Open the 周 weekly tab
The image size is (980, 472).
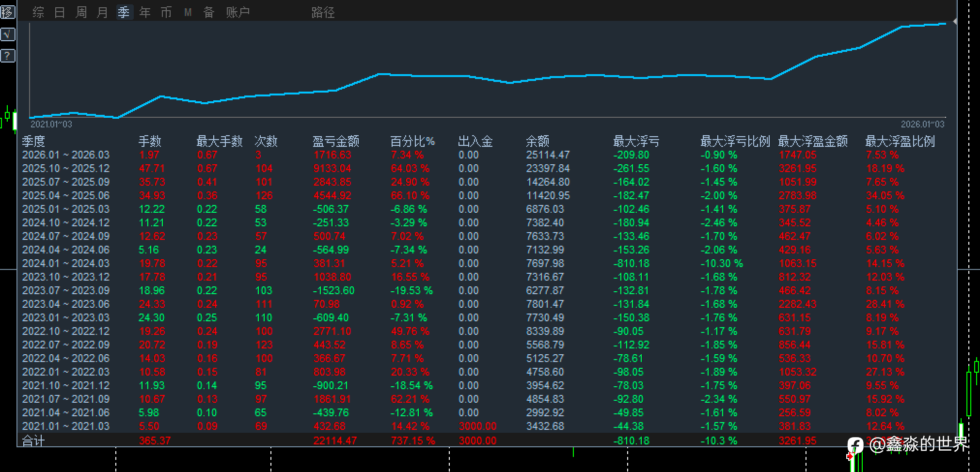81,13
